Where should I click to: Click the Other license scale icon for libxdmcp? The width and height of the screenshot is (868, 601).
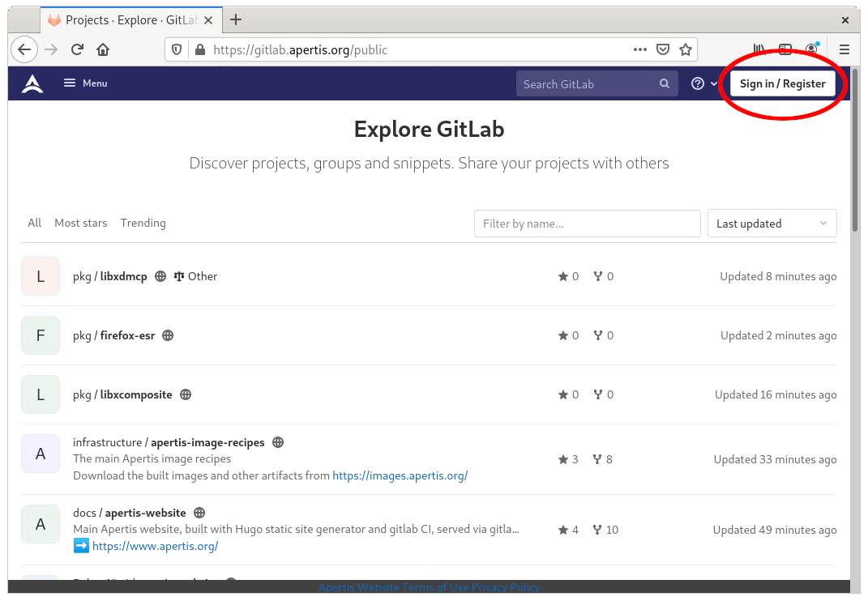179,276
